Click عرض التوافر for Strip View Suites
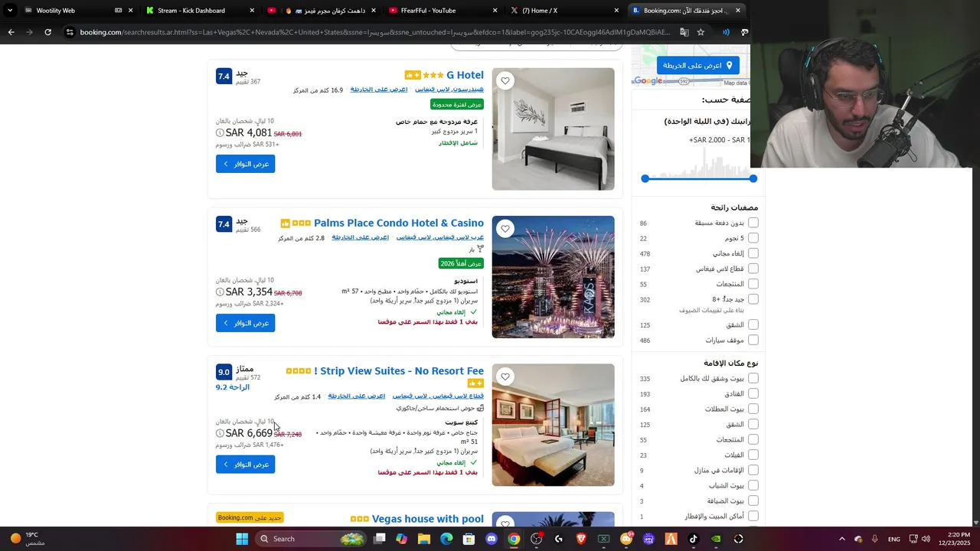 (x=245, y=465)
